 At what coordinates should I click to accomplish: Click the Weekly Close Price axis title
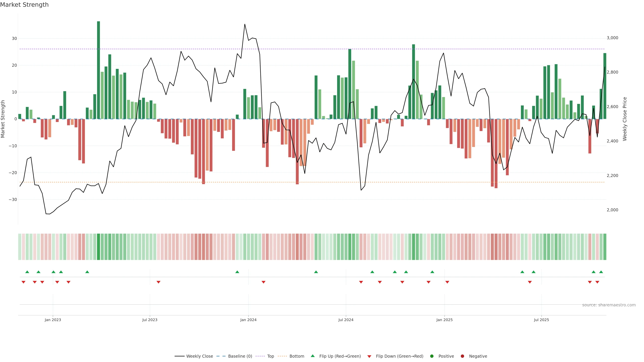pyautogui.click(x=625, y=119)
